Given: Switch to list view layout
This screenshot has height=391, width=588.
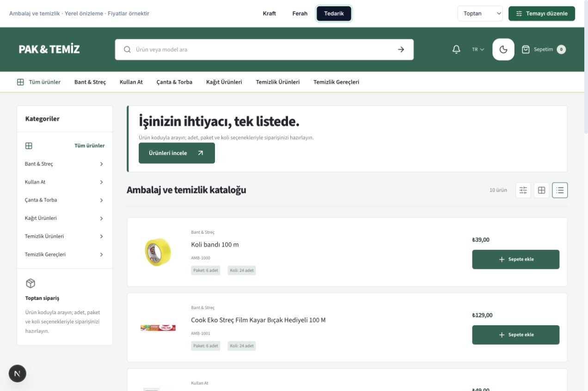Looking at the screenshot, I should [560, 190].
